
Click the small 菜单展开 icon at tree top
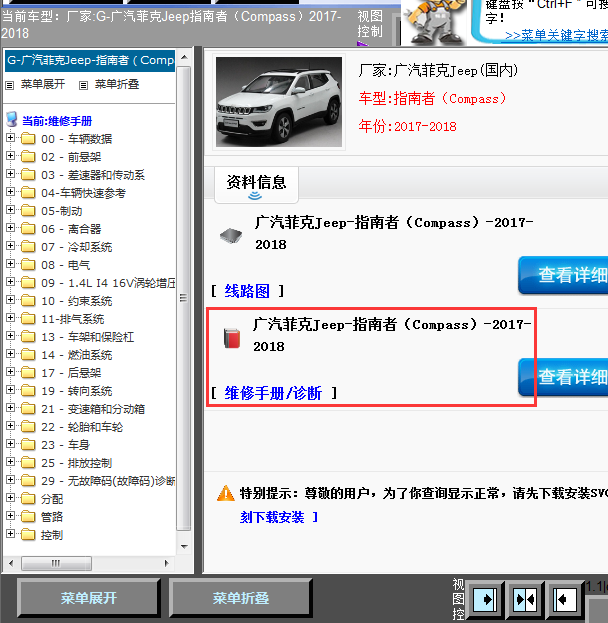point(10,85)
